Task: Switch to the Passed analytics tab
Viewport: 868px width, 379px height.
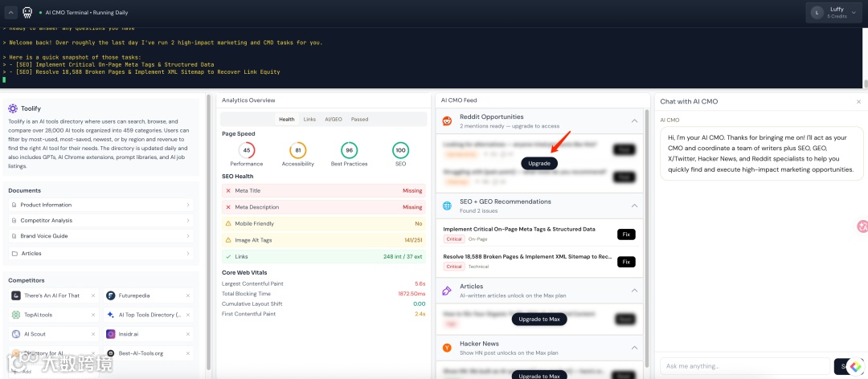Action: click(359, 119)
